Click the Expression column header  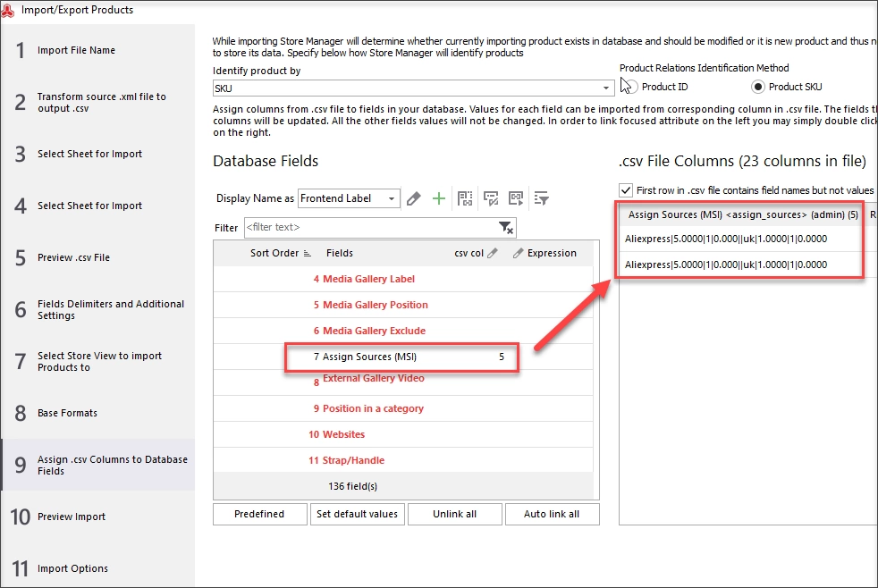point(552,253)
